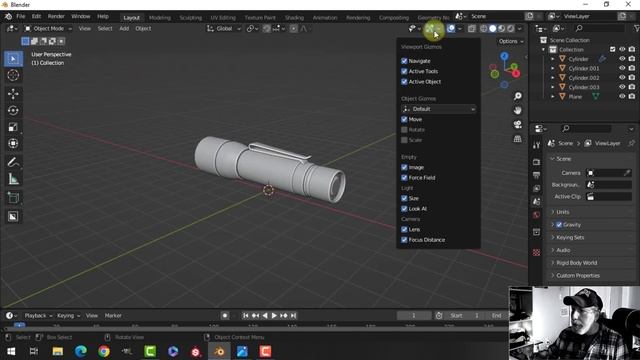Select the Move tool

(x=13, y=94)
